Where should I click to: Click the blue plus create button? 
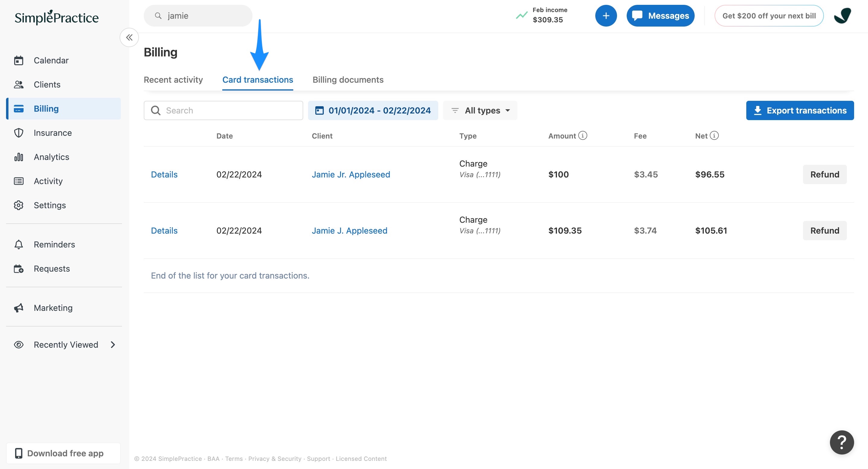pos(606,16)
